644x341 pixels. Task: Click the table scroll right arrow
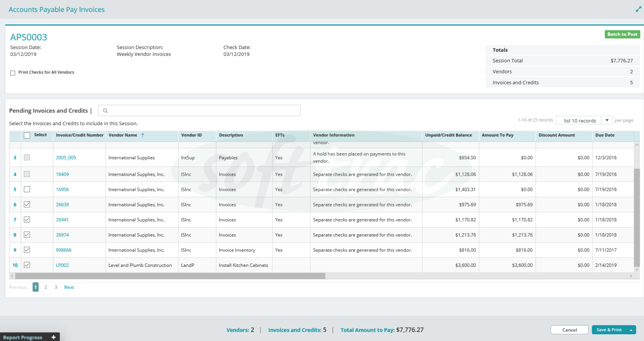631,276
